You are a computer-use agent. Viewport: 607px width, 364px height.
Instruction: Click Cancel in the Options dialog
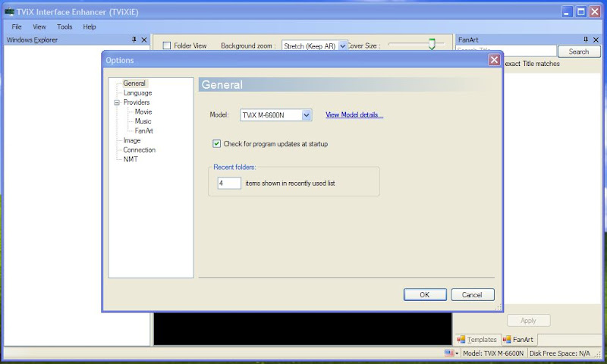coord(472,294)
